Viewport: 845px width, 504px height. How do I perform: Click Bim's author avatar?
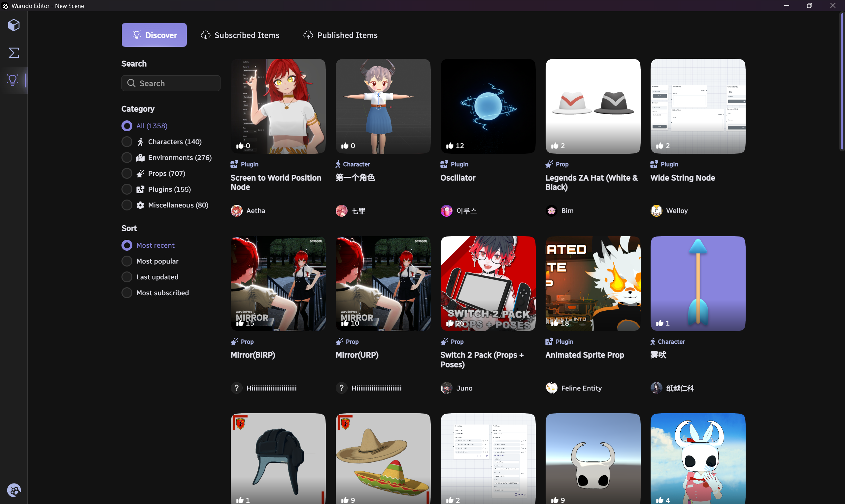tap(552, 210)
